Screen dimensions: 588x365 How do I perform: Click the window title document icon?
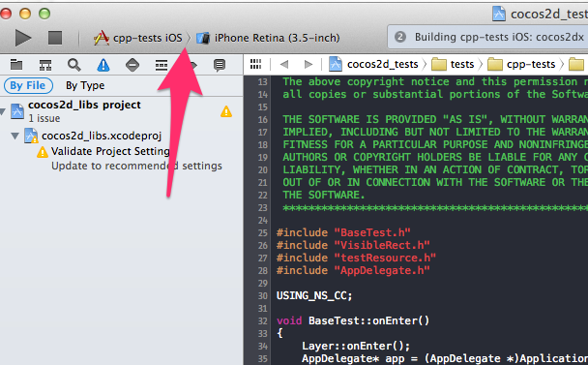click(x=499, y=14)
